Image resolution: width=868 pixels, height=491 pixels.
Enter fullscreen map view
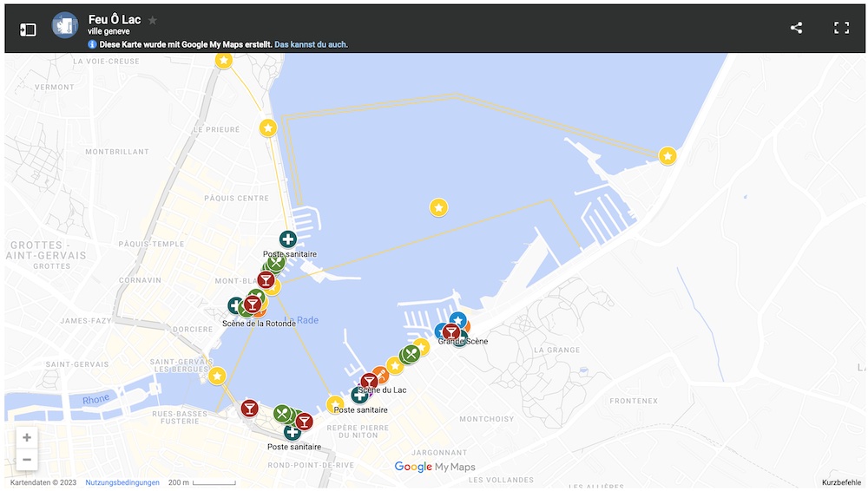coord(841,28)
